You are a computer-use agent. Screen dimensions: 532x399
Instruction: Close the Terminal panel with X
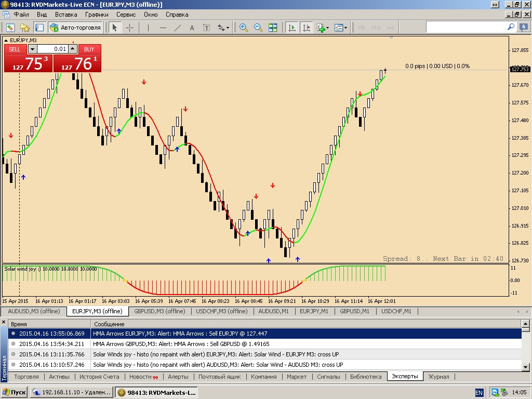[x=4, y=322]
